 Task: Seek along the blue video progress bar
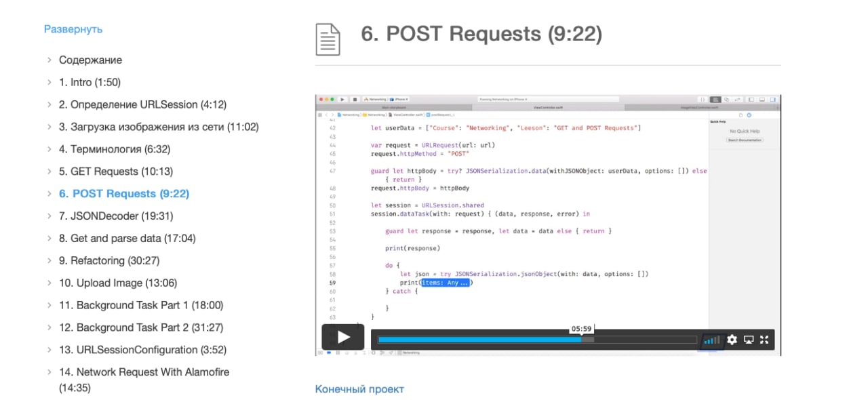coord(537,340)
